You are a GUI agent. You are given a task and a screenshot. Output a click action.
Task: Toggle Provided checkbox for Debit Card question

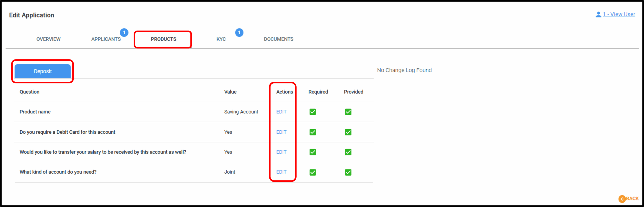348,132
